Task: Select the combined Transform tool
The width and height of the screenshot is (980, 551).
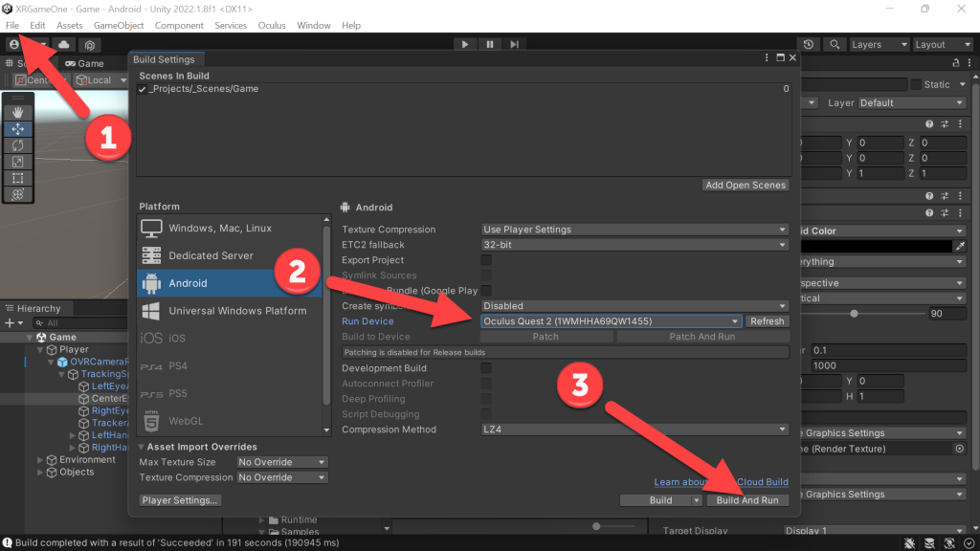Action: coord(17,194)
